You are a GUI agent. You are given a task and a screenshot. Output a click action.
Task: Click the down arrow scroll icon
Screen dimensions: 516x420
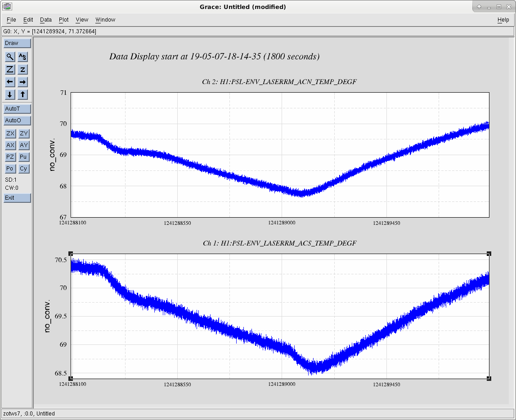(x=10, y=94)
